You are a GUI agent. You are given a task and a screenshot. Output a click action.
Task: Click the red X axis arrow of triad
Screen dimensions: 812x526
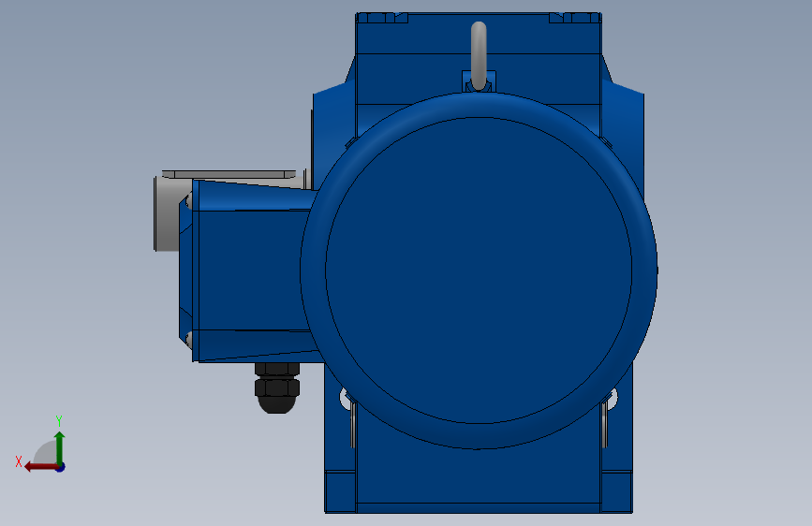pyautogui.click(x=40, y=467)
